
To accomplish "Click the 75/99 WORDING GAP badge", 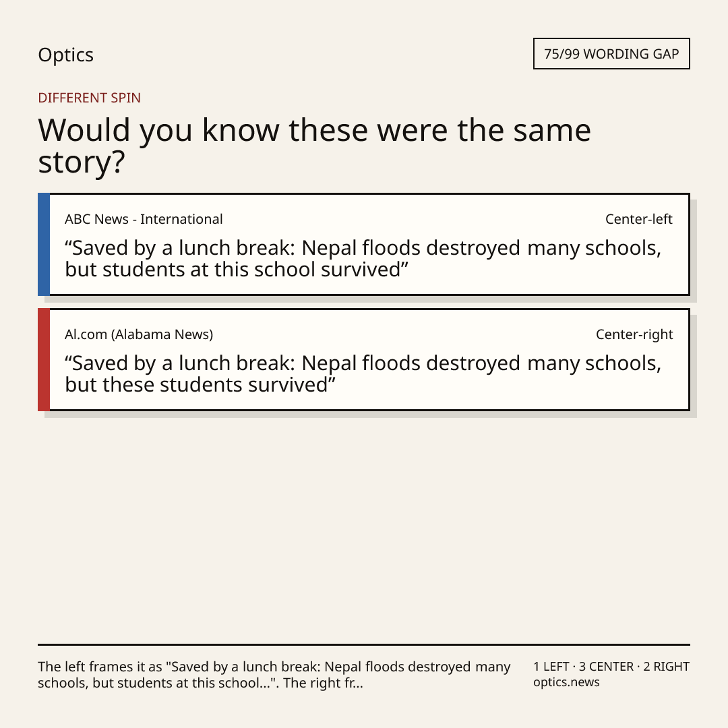I will pyautogui.click(x=611, y=54).
